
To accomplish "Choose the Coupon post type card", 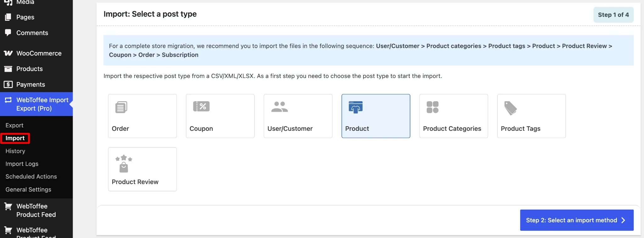I will pos(220,116).
